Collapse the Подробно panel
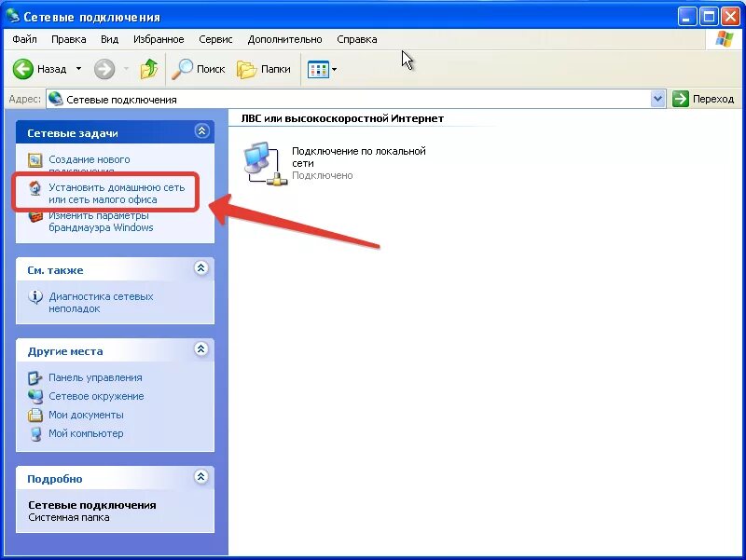 point(201,476)
